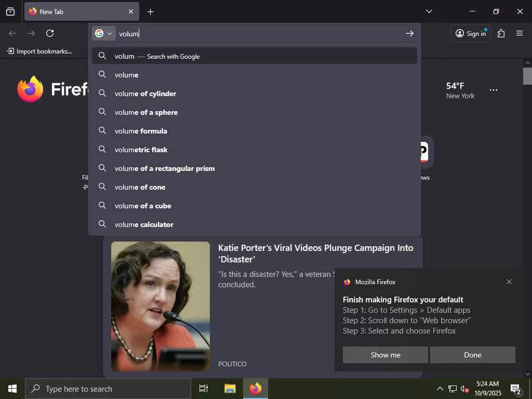The image size is (532, 399).
Task: Open a new tab with plus button
Action: click(x=150, y=12)
